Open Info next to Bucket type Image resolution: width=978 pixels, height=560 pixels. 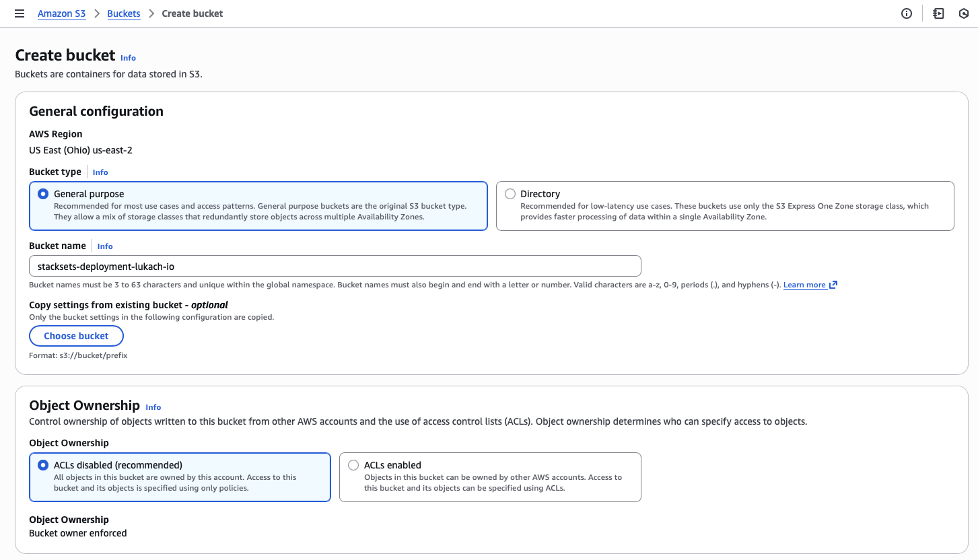pyautogui.click(x=100, y=172)
